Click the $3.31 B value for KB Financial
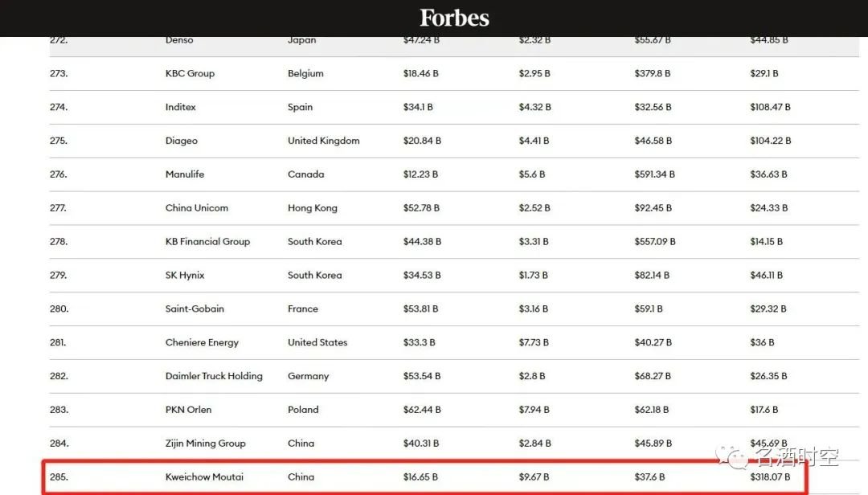This screenshot has width=868, height=495. [x=534, y=241]
